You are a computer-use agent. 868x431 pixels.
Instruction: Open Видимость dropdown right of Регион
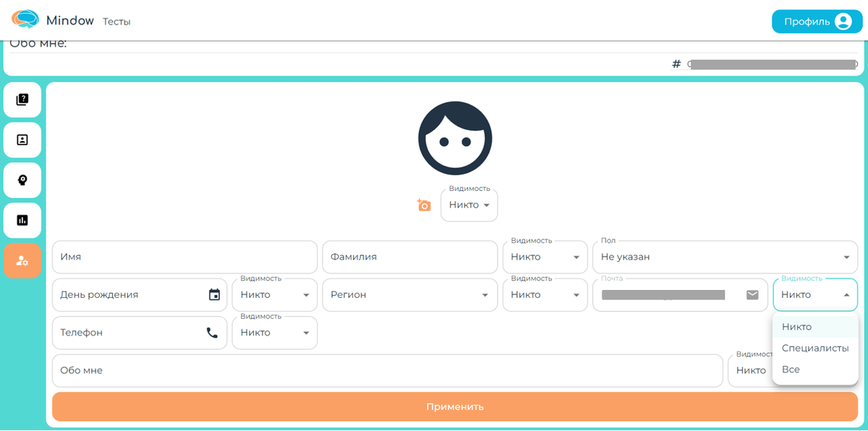point(545,295)
